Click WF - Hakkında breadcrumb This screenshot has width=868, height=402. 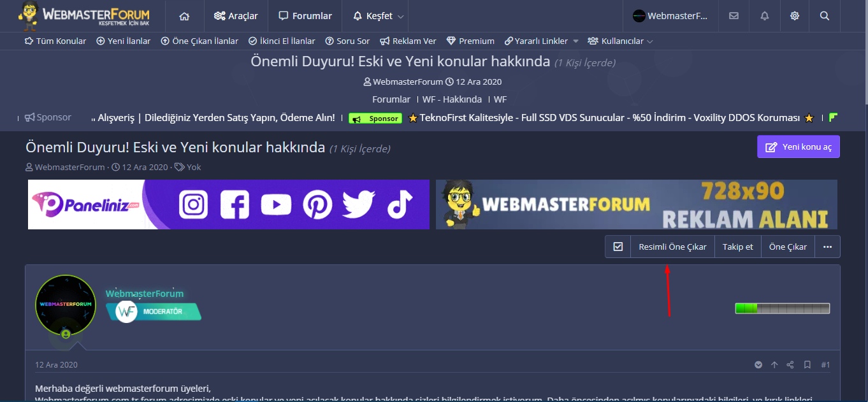point(452,99)
